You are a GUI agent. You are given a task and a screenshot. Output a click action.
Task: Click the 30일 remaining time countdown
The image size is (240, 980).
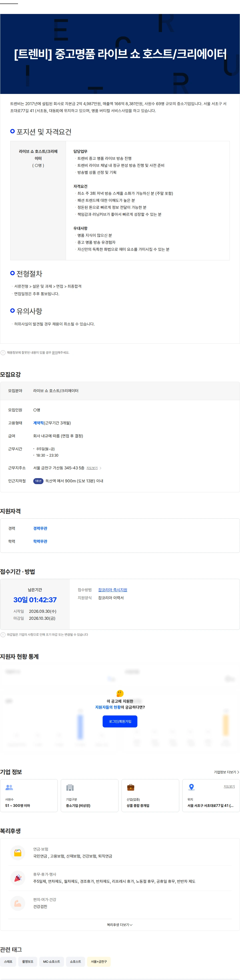35,600
